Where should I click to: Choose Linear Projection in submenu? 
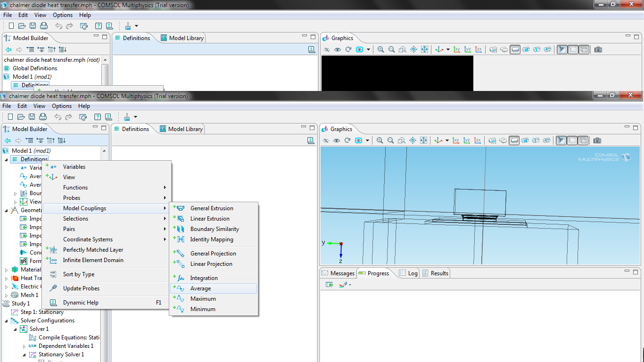click(214, 264)
